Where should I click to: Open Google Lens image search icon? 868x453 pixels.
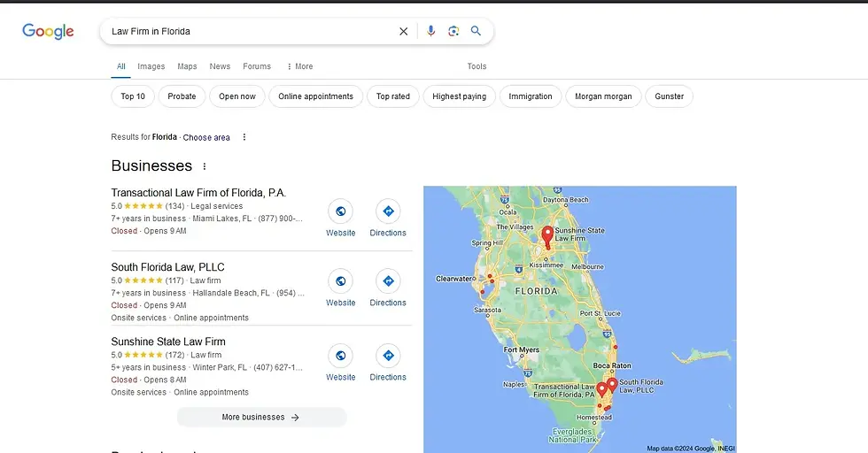click(x=453, y=32)
